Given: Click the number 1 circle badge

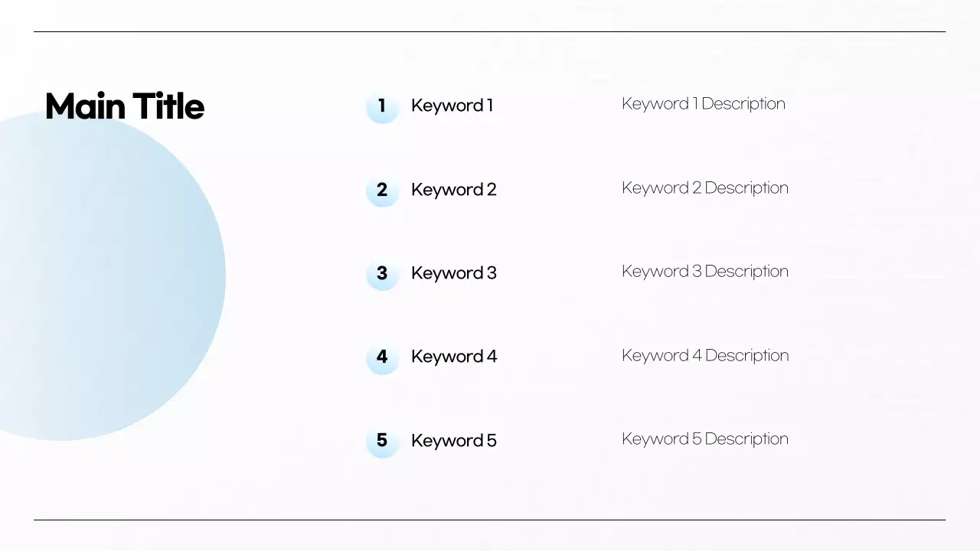Looking at the screenshot, I should point(382,107).
